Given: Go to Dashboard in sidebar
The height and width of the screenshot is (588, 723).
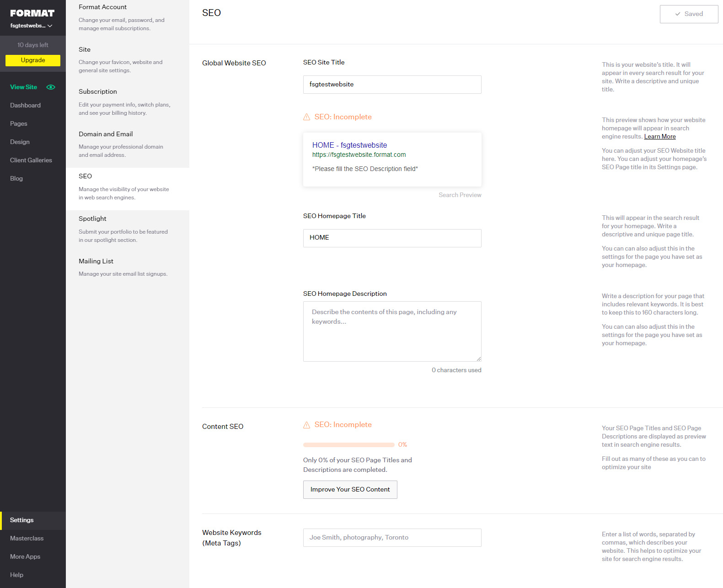Looking at the screenshot, I should (x=25, y=105).
